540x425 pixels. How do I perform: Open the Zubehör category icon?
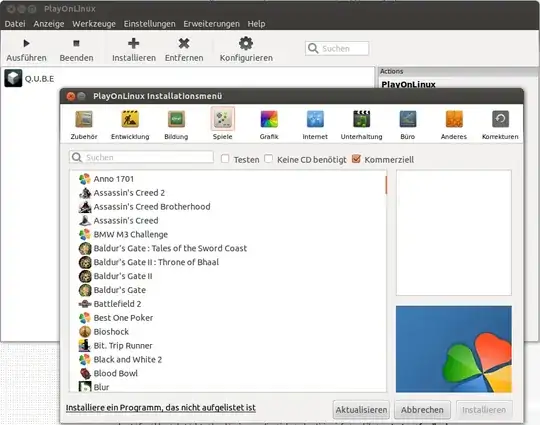84,120
